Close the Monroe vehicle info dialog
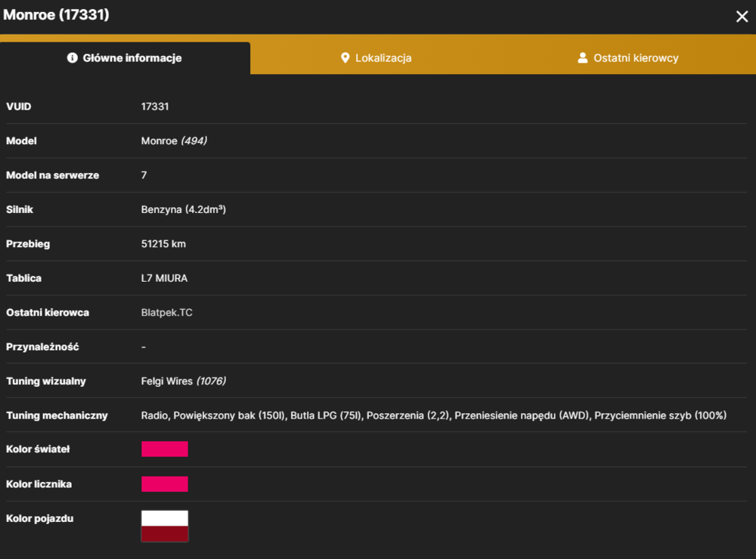This screenshot has height=559, width=756. [742, 17]
